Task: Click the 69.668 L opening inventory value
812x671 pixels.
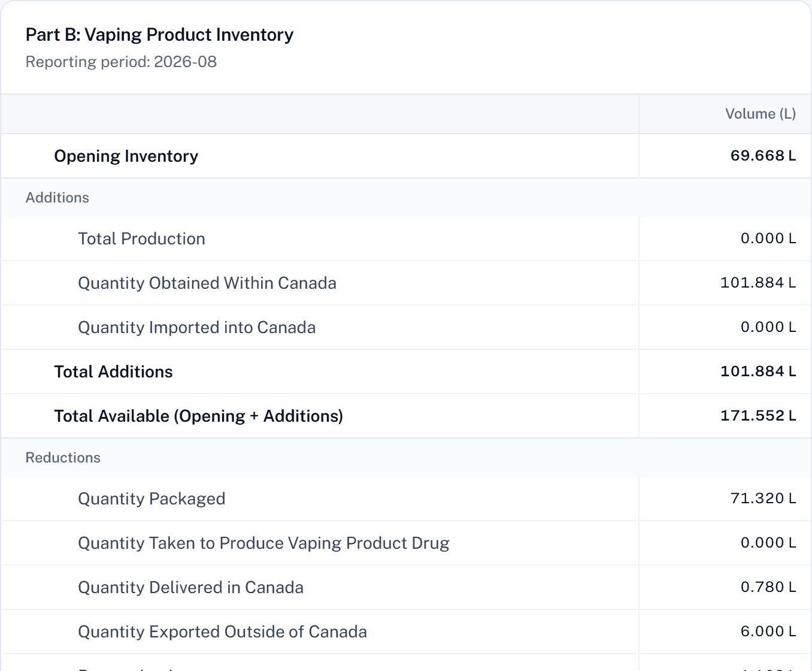Action: (x=763, y=156)
